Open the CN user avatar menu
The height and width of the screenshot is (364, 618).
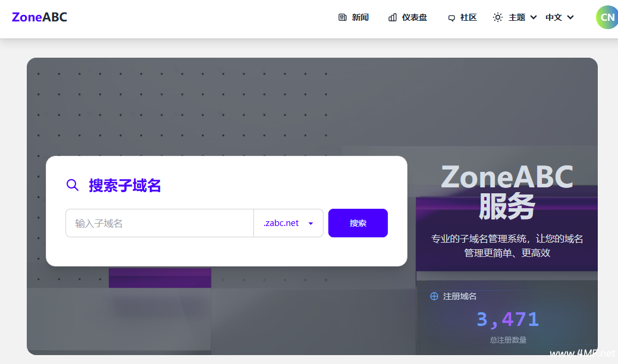point(607,17)
